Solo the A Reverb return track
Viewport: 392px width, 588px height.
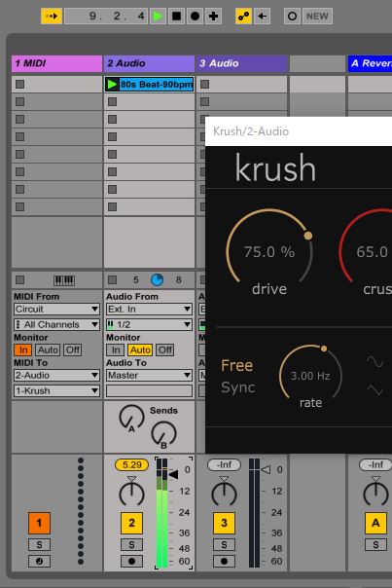click(375, 544)
